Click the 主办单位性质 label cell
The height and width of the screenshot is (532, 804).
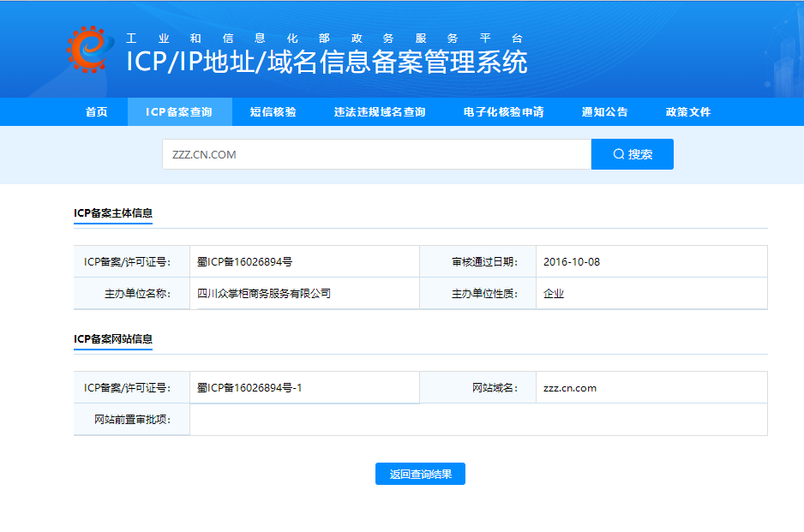(478, 293)
